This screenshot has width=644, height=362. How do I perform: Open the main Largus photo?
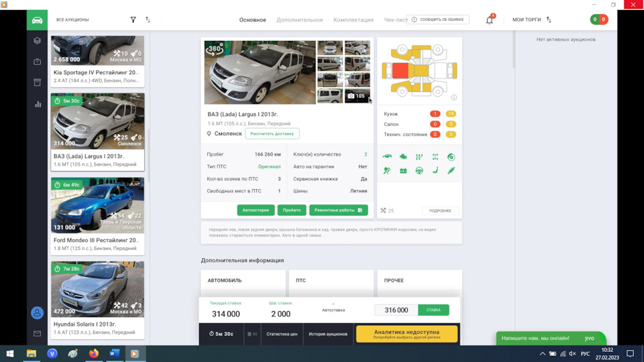260,72
